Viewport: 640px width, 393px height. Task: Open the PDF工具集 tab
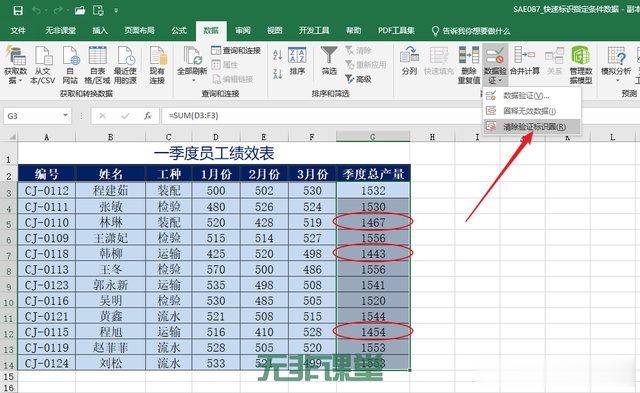pyautogui.click(x=396, y=31)
